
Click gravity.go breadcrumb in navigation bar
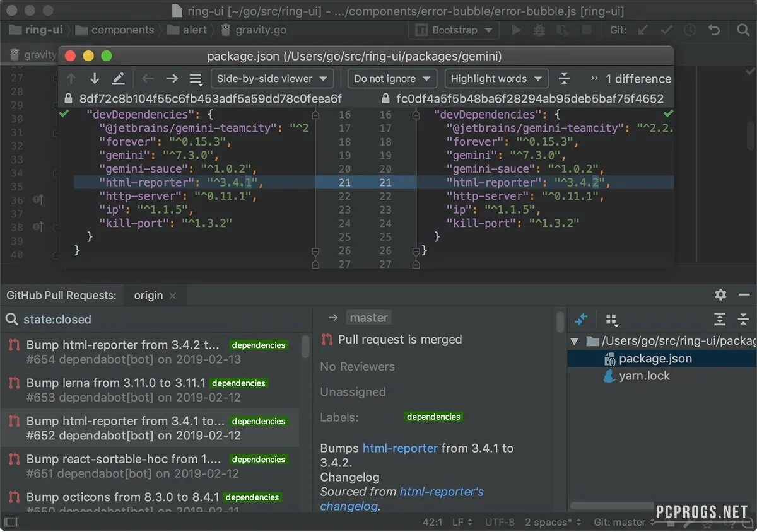(x=253, y=30)
